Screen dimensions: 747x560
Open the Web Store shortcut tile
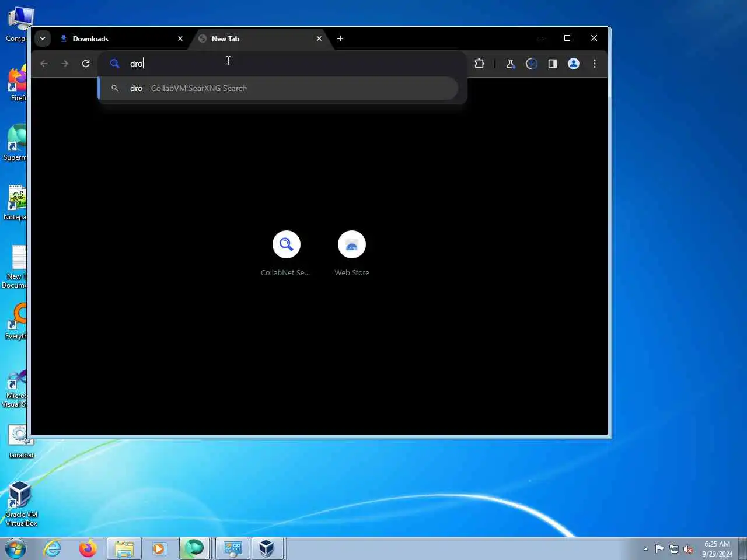coord(352,253)
